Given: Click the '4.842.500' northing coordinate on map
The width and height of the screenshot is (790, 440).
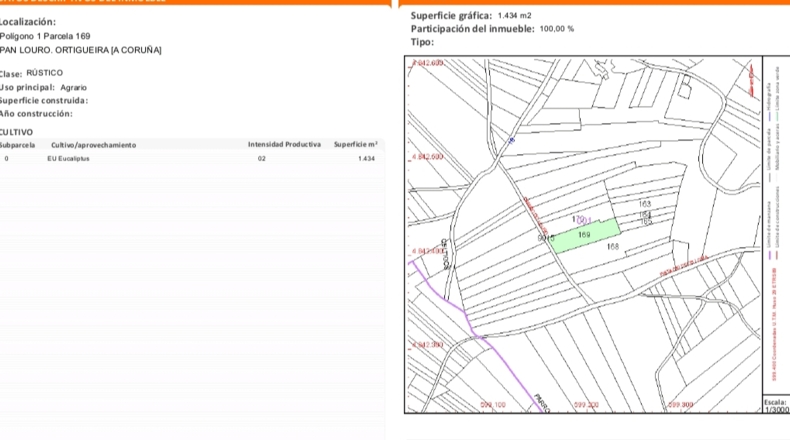Looking at the screenshot, I should pos(428,157).
